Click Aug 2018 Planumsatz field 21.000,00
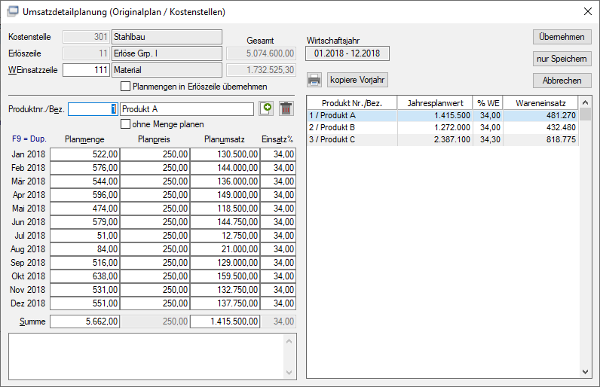The image size is (600, 387). (225, 249)
